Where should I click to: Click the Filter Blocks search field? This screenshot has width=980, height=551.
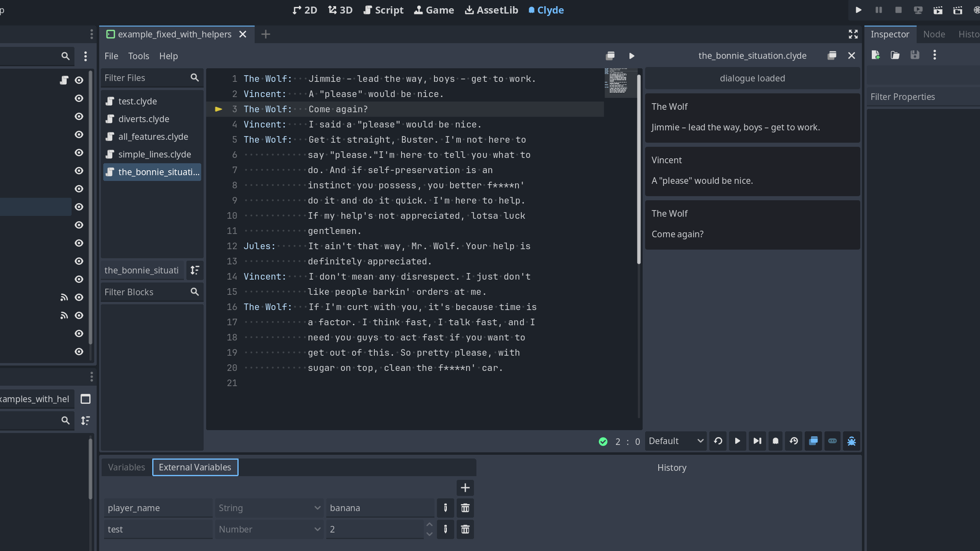(152, 292)
